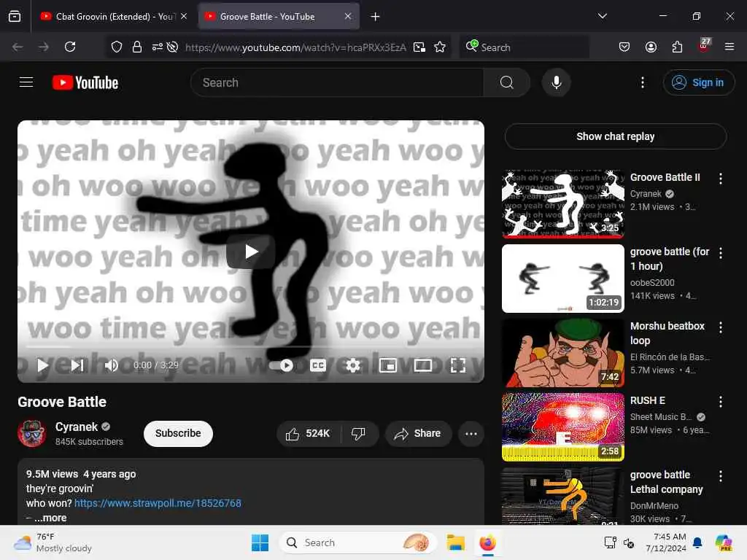Viewport: 747px width, 560px height.
Task: Open File Explorer from taskbar
Action: click(455, 542)
